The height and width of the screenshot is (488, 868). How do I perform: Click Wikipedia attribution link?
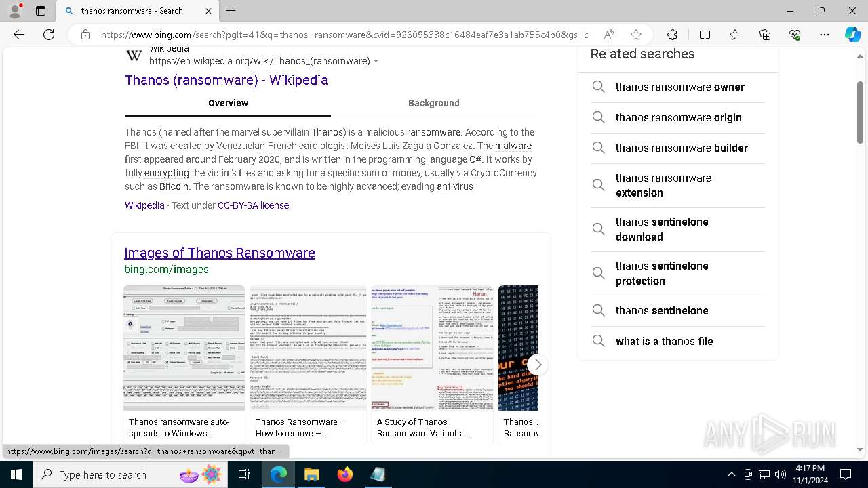144,205
